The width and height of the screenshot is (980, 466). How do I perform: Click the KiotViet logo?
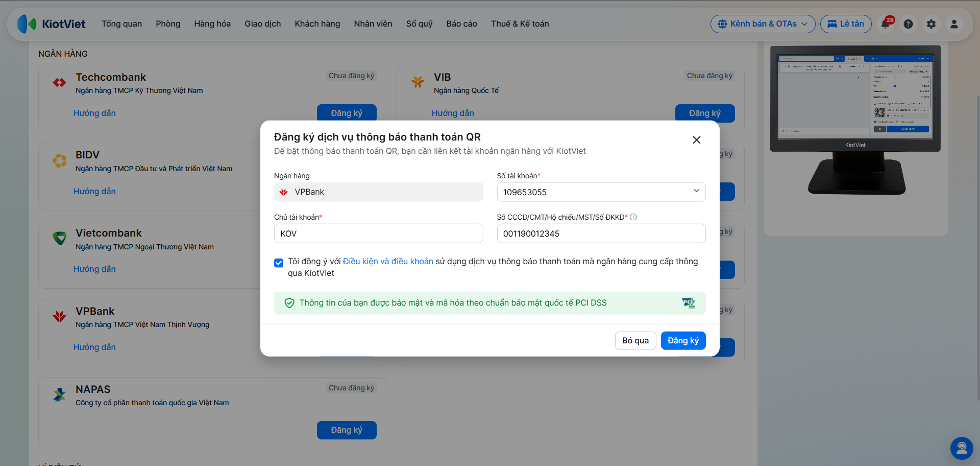(x=51, y=24)
